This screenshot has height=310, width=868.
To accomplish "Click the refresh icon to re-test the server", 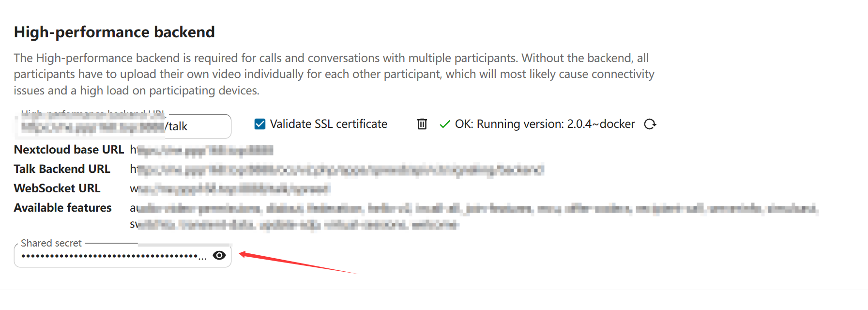I will [x=650, y=124].
